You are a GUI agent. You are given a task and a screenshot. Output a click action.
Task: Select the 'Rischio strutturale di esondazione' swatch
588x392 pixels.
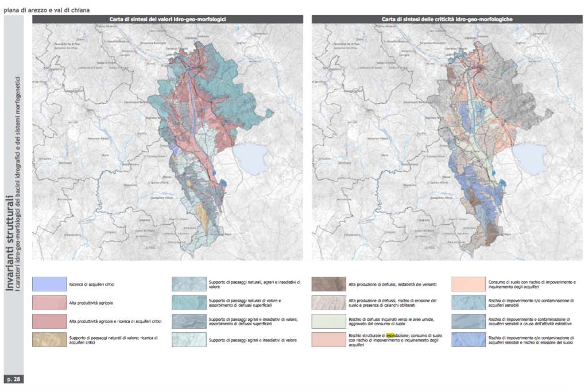click(x=328, y=340)
